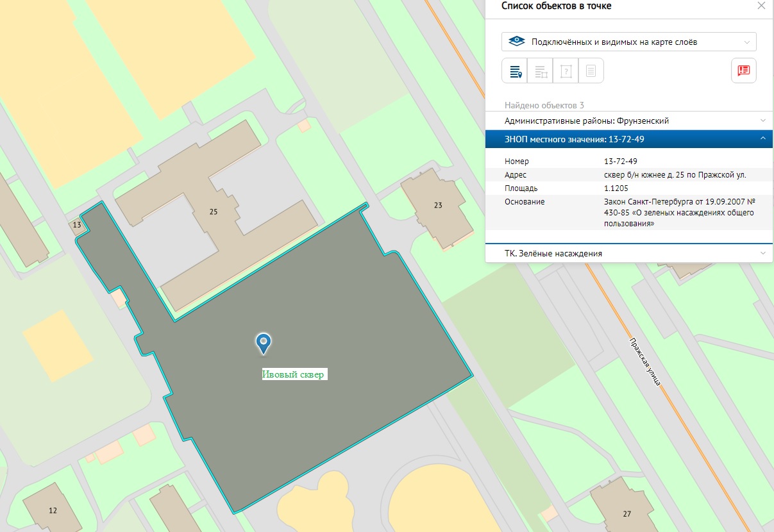The width and height of the screenshot is (774, 532).
Task: Click building number 25 on map
Action: [x=214, y=212]
